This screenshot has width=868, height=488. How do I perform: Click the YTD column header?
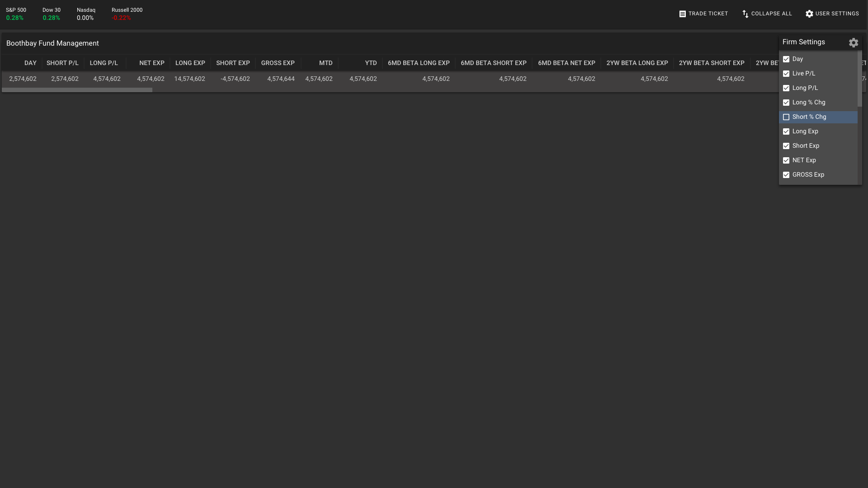point(371,63)
